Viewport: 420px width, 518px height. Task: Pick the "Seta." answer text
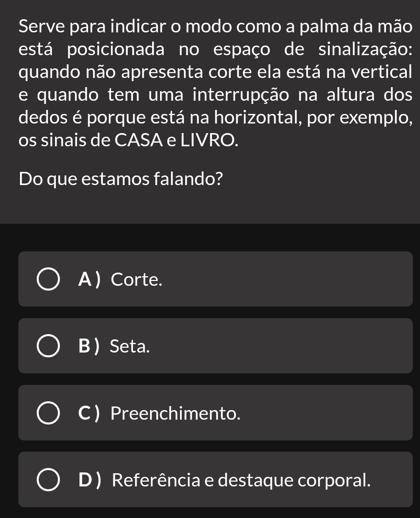130,346
